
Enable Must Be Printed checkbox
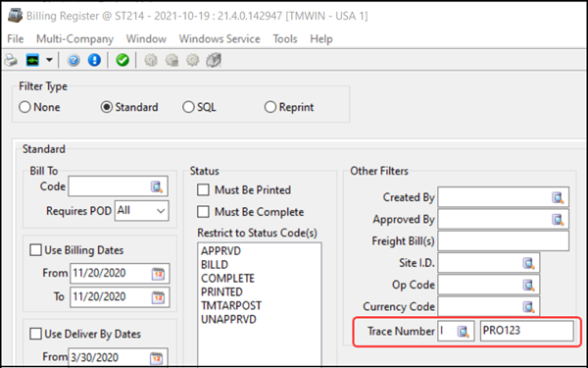click(203, 190)
